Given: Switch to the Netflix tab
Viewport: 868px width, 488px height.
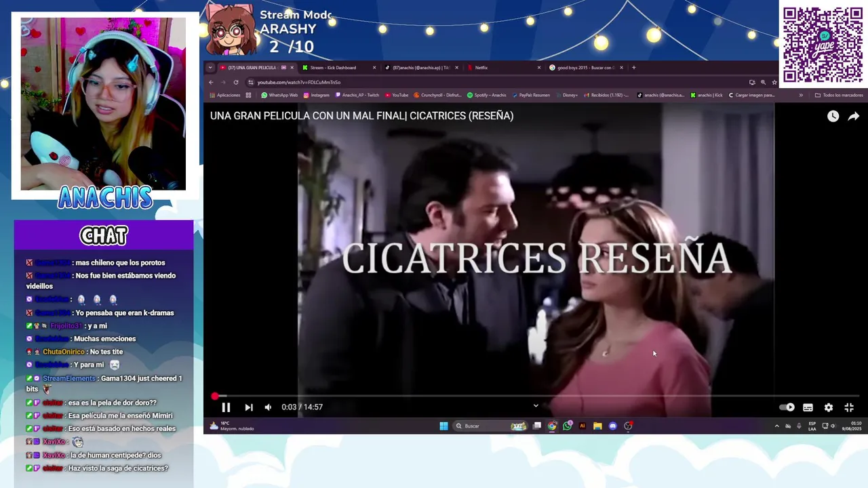Looking at the screenshot, I should 503,68.
